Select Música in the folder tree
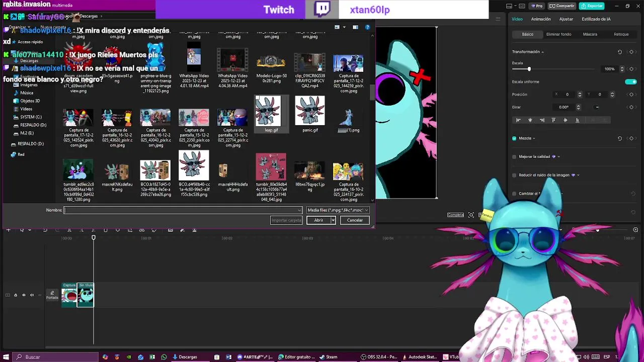The image size is (644, 362). pyautogui.click(x=27, y=93)
